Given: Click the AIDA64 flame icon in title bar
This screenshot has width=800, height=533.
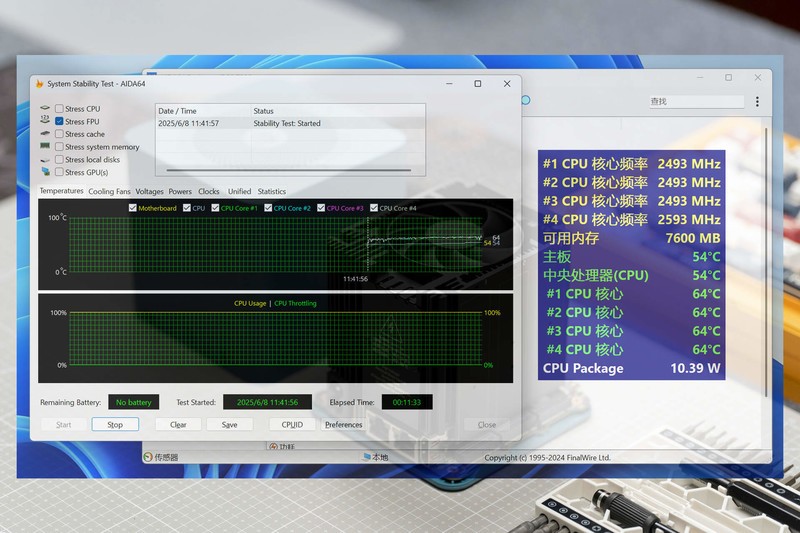Looking at the screenshot, I should point(39,84).
